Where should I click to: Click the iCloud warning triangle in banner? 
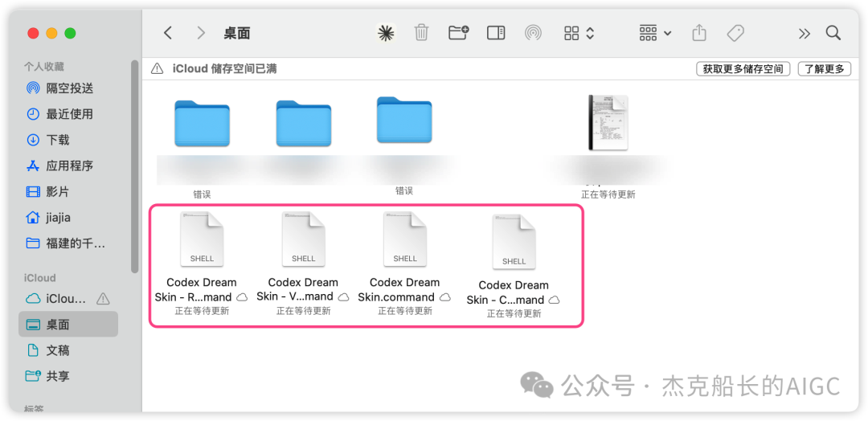pyautogui.click(x=158, y=68)
